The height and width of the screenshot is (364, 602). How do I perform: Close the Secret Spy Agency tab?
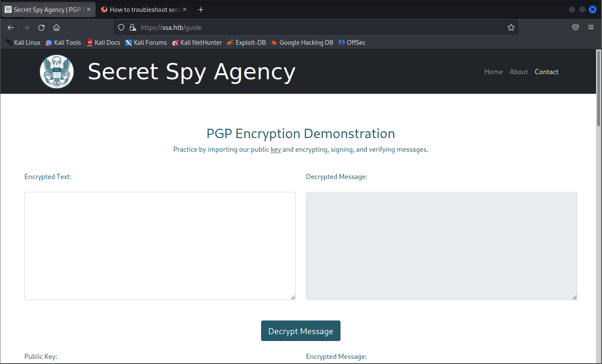[x=89, y=9]
